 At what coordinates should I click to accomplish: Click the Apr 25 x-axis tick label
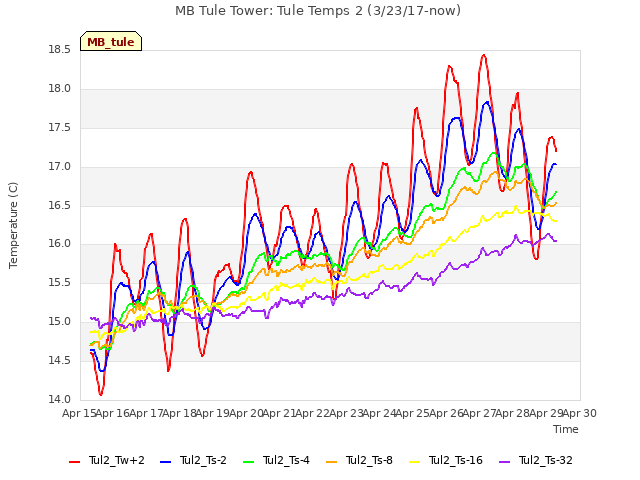413,413
